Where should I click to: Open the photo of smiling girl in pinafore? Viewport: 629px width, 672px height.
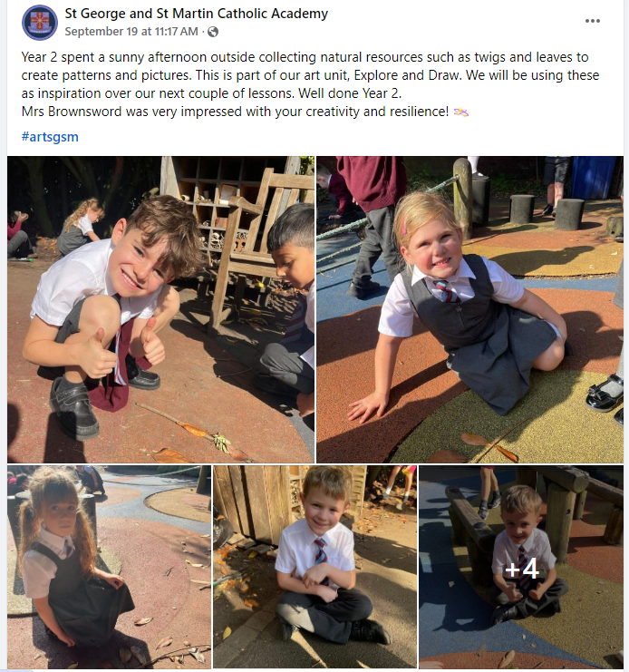[469, 309]
